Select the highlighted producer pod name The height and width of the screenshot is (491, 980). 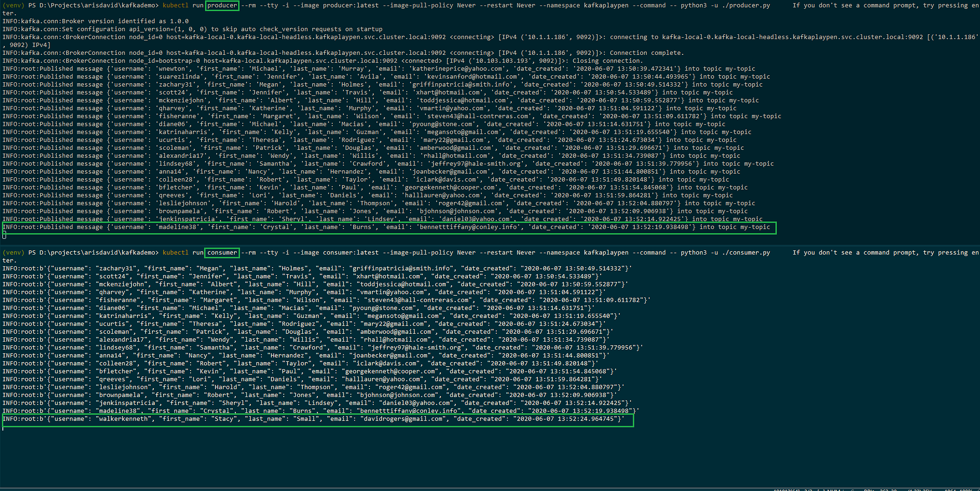click(x=222, y=5)
